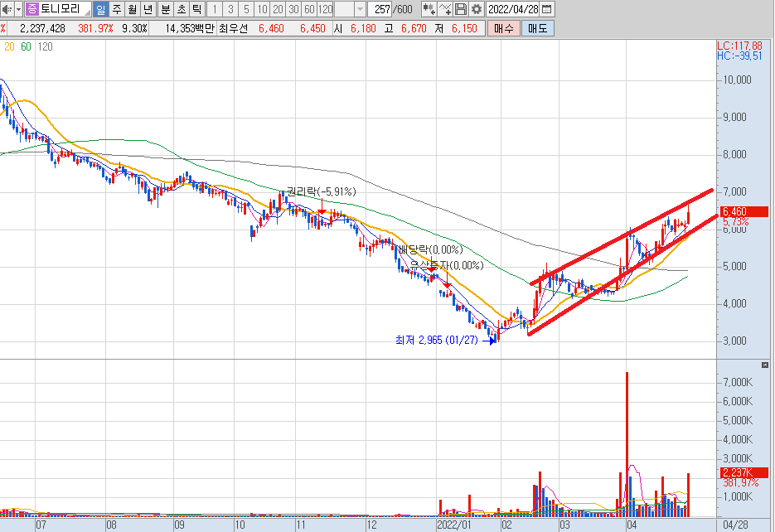Click the purple 증 badge before the stock name
775x532 pixels.
pos(32,9)
